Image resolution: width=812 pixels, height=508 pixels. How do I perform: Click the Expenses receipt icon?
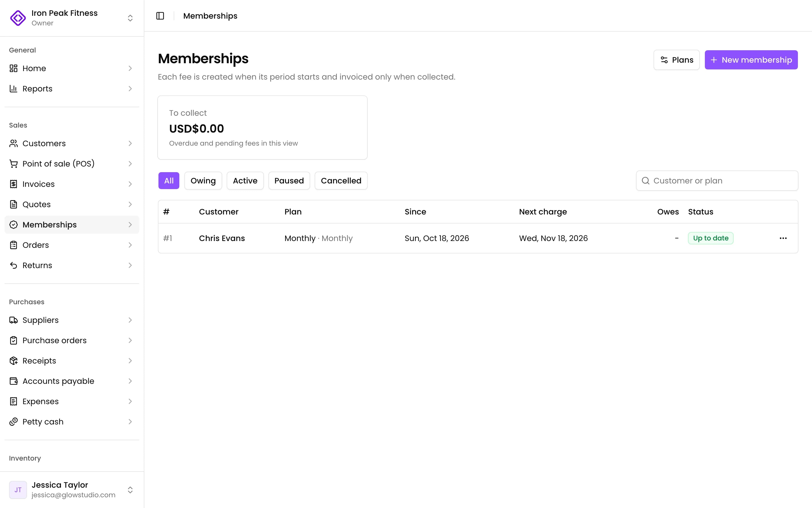coord(14,402)
